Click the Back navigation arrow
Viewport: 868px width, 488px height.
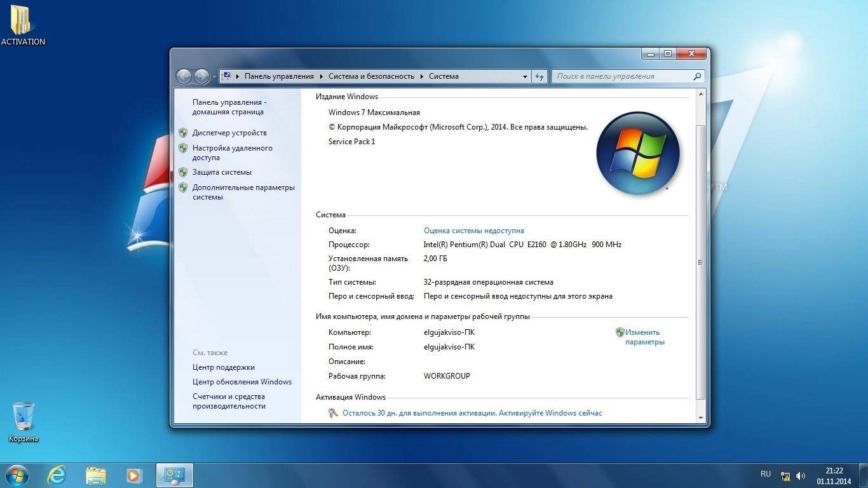[x=184, y=76]
